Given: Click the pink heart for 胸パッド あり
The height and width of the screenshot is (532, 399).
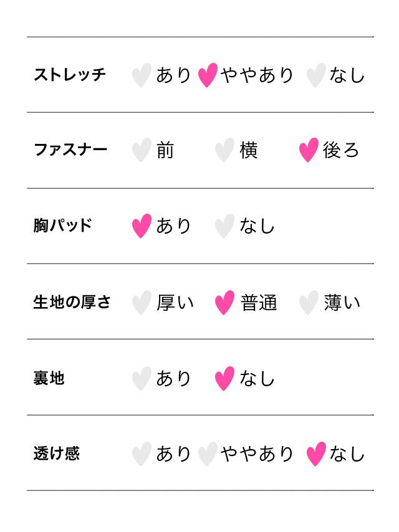Looking at the screenshot, I should point(142,226).
